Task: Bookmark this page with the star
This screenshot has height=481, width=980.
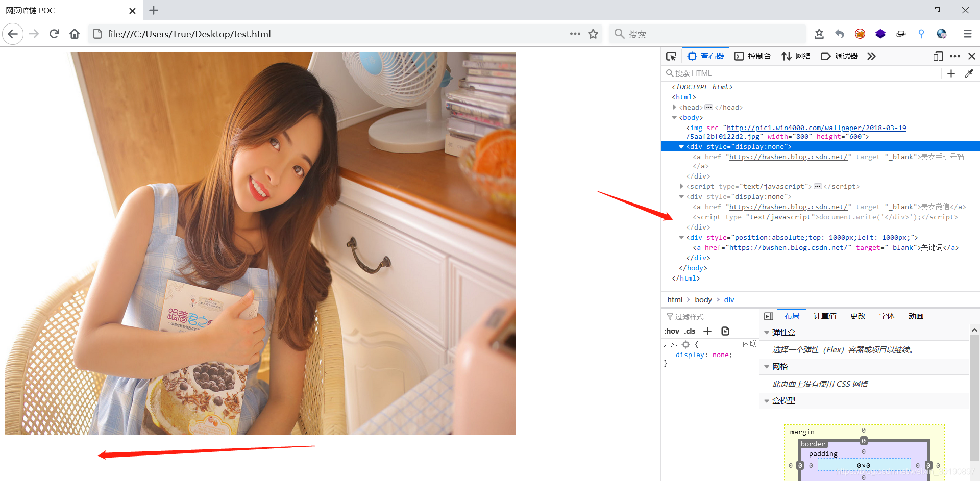Action: 593,34
